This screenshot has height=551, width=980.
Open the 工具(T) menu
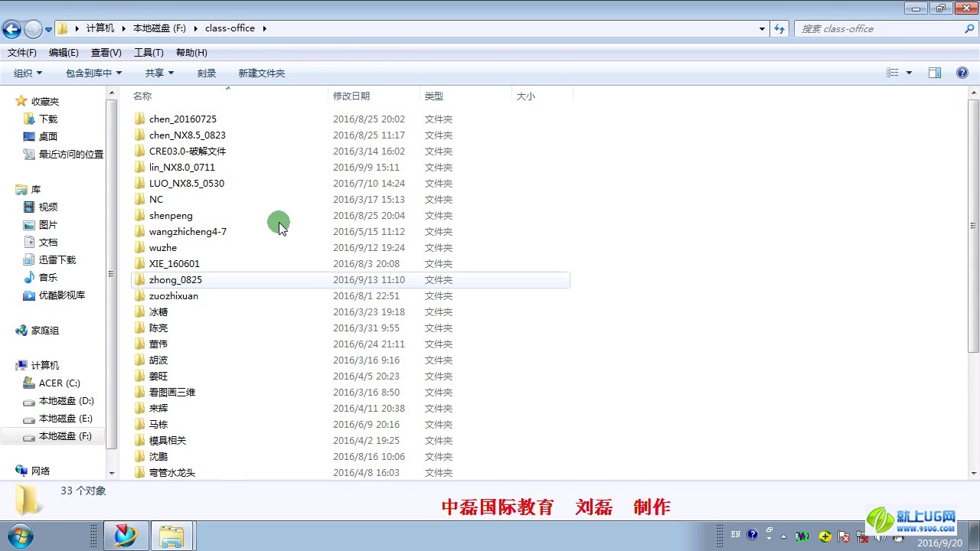[x=149, y=53]
